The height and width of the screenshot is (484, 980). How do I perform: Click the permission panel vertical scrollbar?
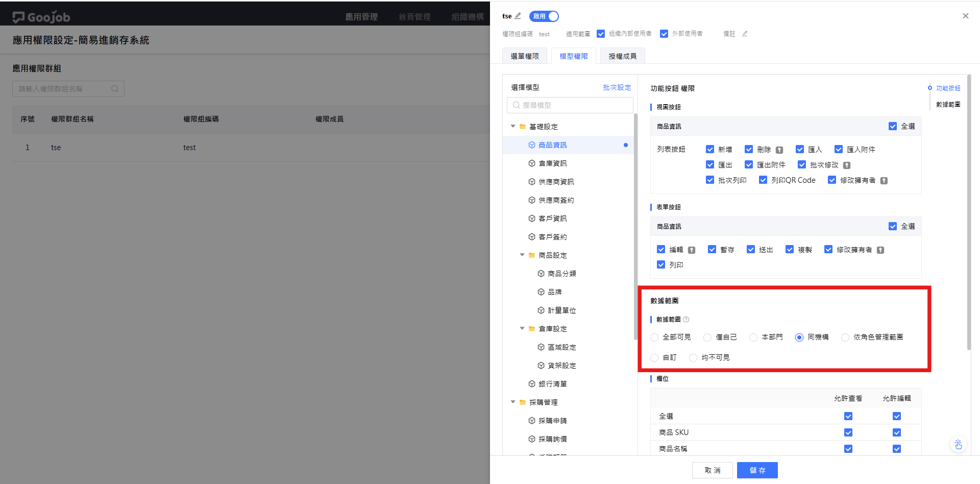[x=969, y=212]
